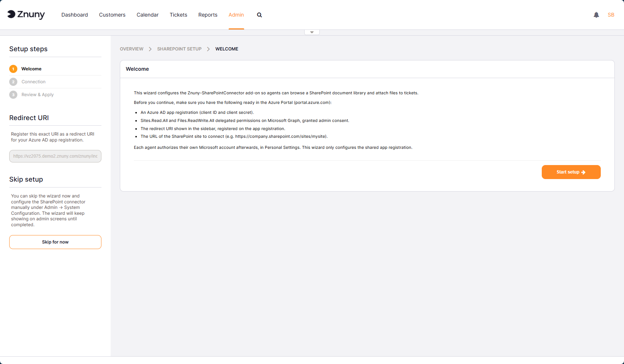Click the Azure AD app registration bullet
Image resolution: width=624 pixels, height=364 pixels.
click(x=197, y=113)
